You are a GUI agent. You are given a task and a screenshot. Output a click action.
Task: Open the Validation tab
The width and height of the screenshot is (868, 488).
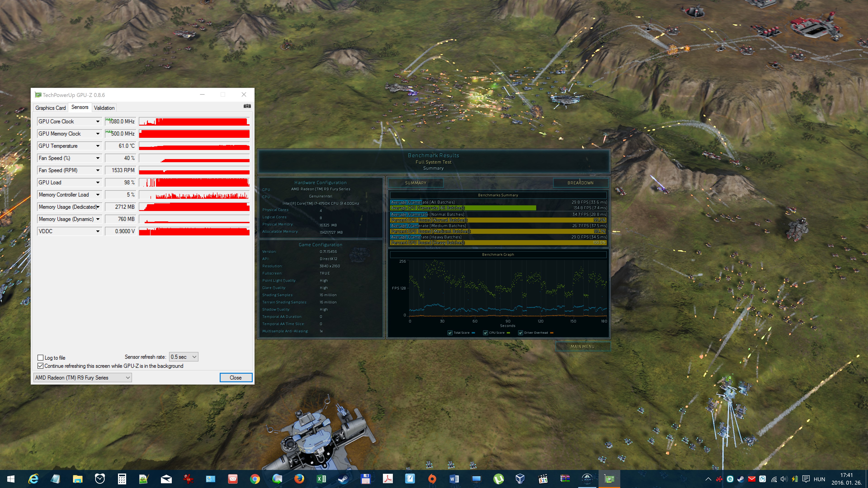104,108
